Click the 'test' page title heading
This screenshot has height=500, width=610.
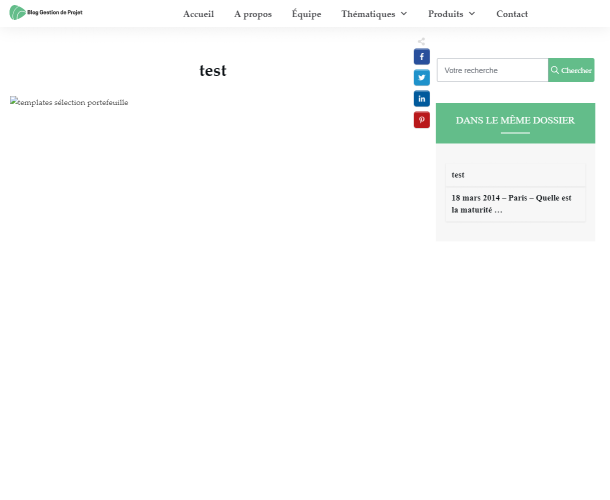pos(213,71)
